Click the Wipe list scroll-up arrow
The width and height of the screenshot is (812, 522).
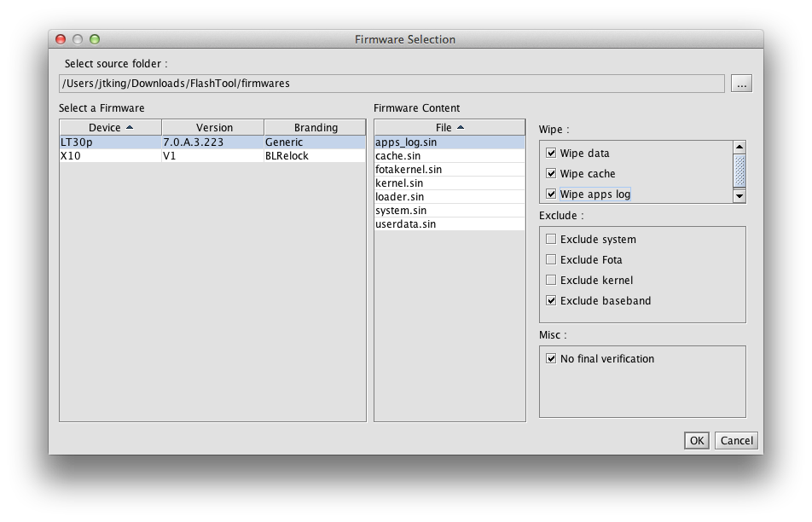pyautogui.click(x=739, y=147)
